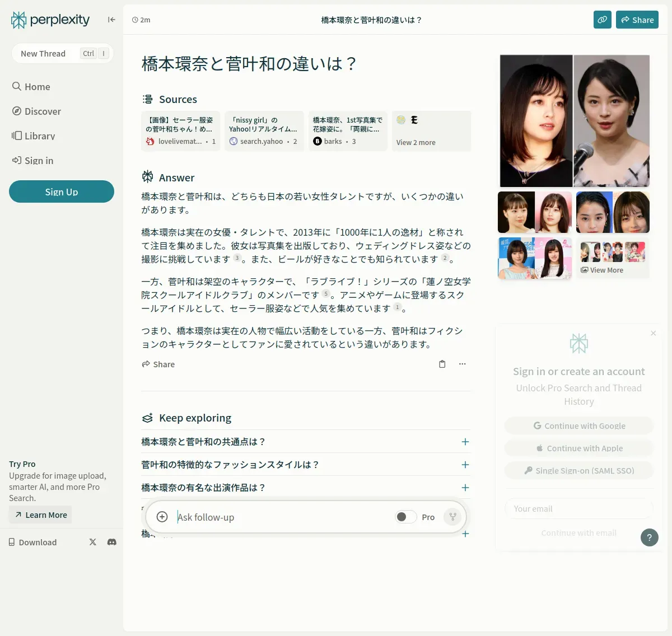Expand question 菅叶和の特徴的なファッションスタイルは？
Image resolution: width=672 pixels, height=636 pixels.
(x=306, y=465)
